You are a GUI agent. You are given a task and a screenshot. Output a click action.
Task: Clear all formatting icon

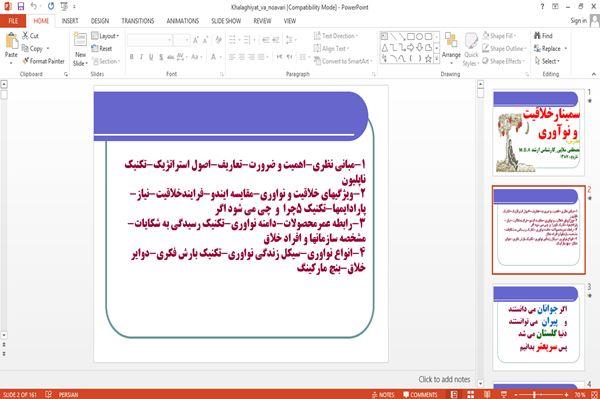(218, 40)
